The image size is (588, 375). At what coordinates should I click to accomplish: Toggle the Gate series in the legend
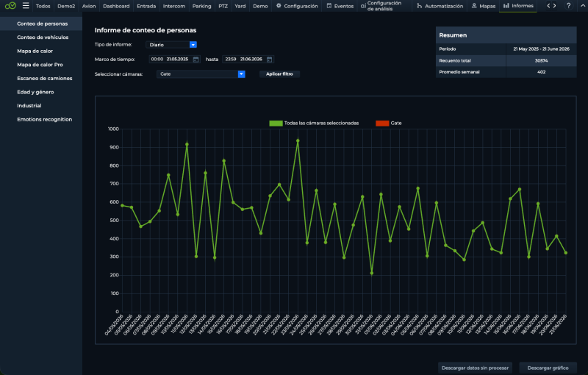click(389, 123)
